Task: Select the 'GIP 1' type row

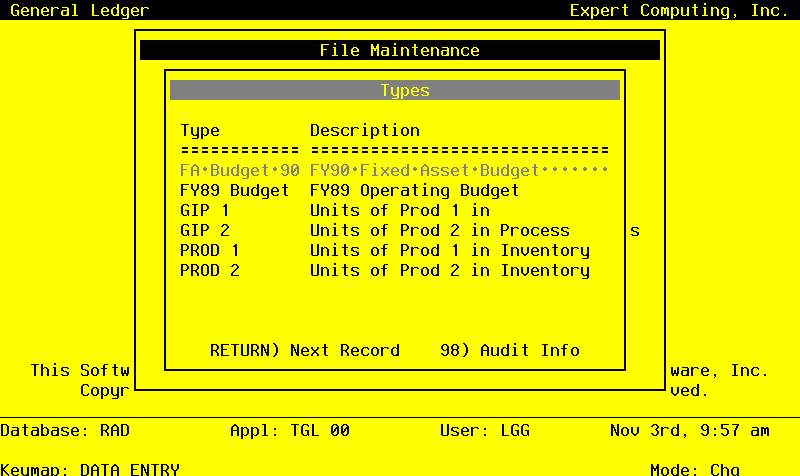Action: [205, 211]
